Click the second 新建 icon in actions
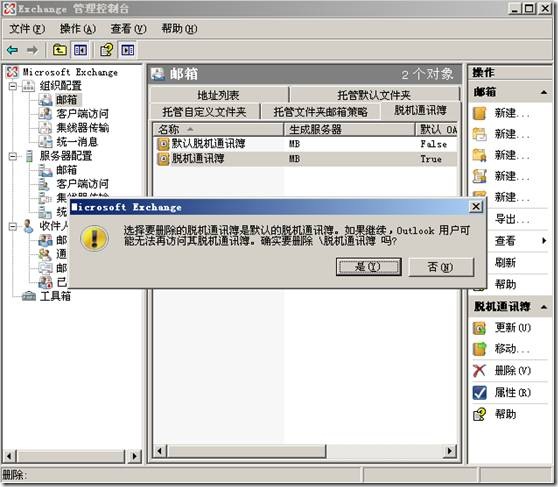This screenshot has height=487, width=558. (479, 135)
